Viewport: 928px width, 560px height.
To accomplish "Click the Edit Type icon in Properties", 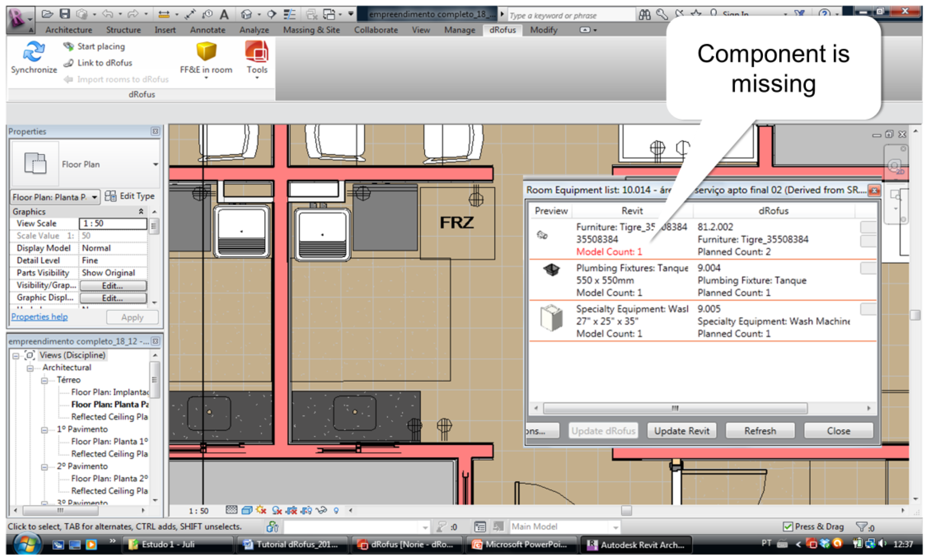I will coord(110,196).
